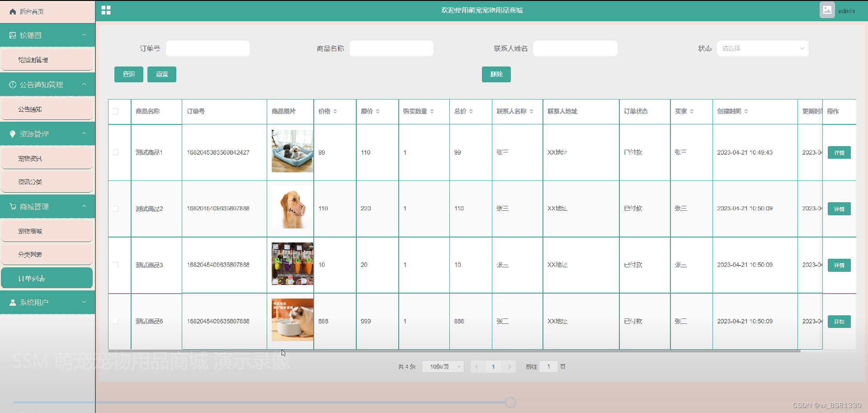Go to previous page arrow

(476, 367)
